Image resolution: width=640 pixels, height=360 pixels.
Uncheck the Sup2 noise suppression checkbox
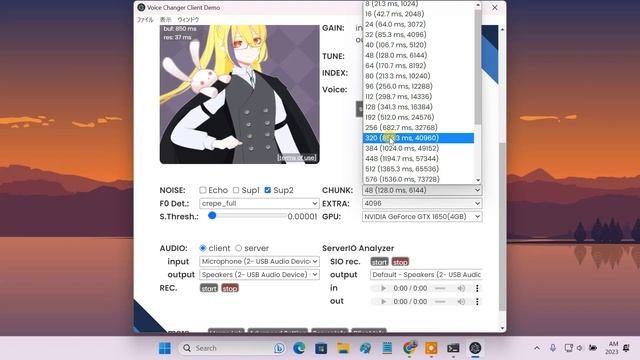pyautogui.click(x=268, y=190)
